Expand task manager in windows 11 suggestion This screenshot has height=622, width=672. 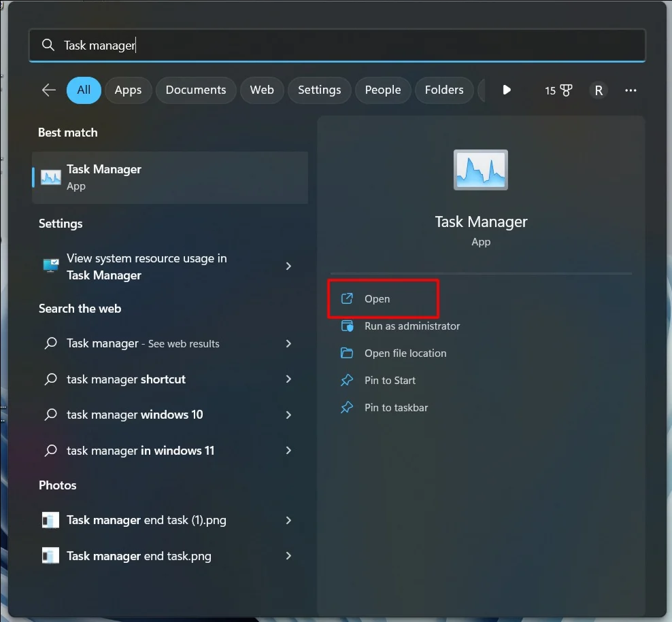[288, 451]
